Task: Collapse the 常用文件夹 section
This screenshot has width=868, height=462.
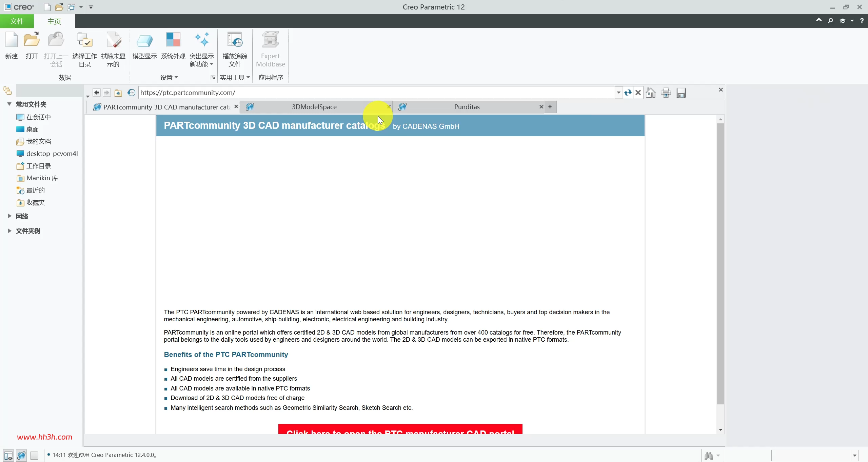Action: point(9,104)
